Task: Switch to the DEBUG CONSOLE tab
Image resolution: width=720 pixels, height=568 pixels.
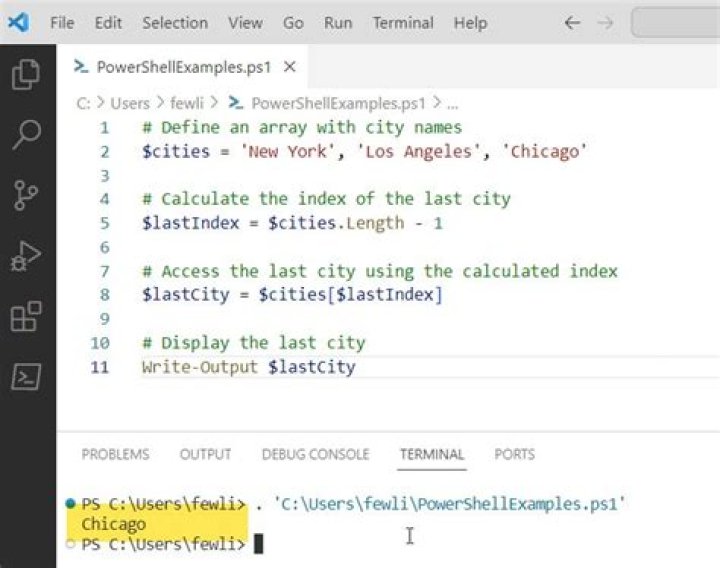Action: tap(315, 454)
